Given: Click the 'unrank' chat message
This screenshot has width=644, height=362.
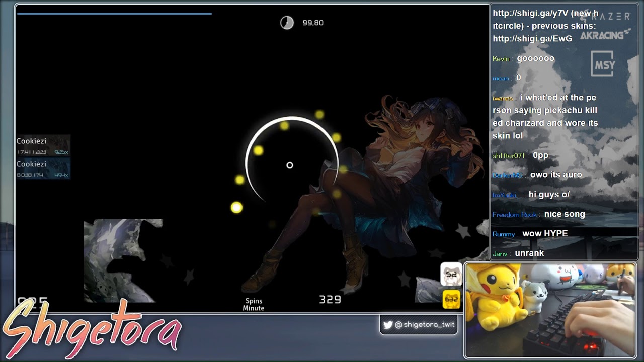Looking at the screenshot, I should coord(529,253).
